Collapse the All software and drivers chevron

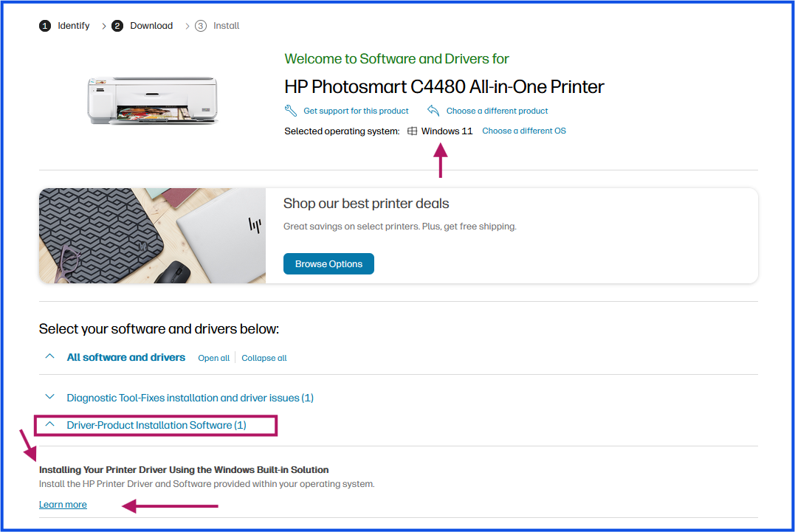(49, 356)
